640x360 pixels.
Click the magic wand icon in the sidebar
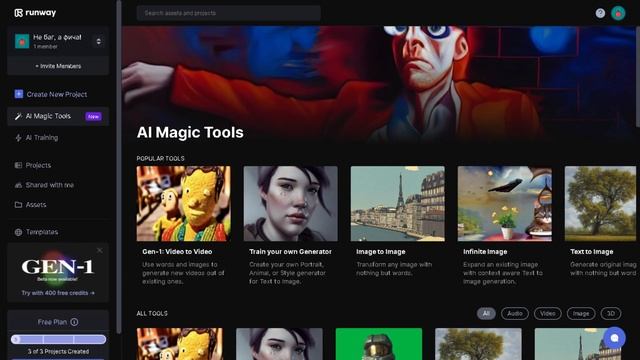[18, 116]
